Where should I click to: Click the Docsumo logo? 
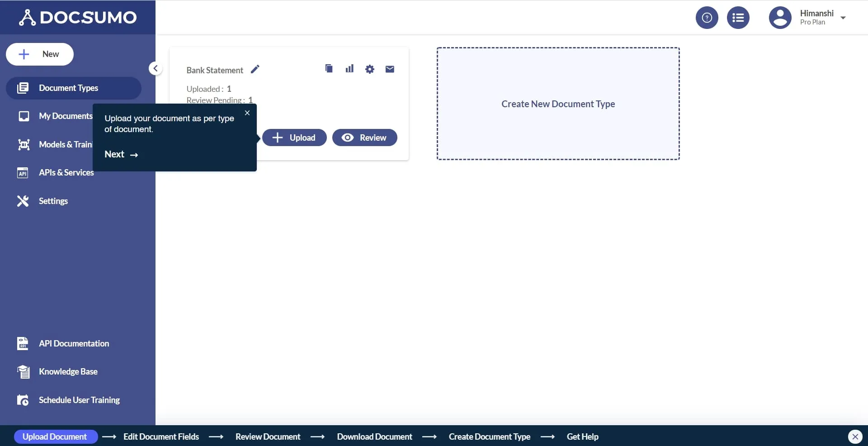click(x=78, y=17)
